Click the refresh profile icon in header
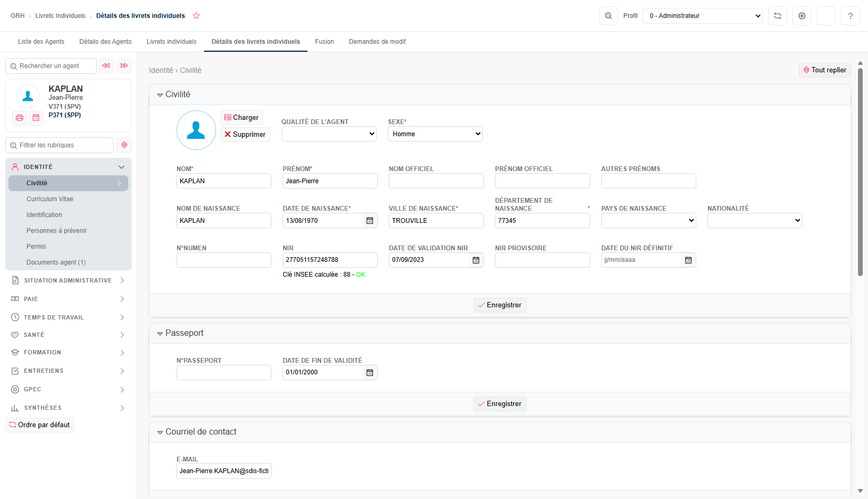 778,16
